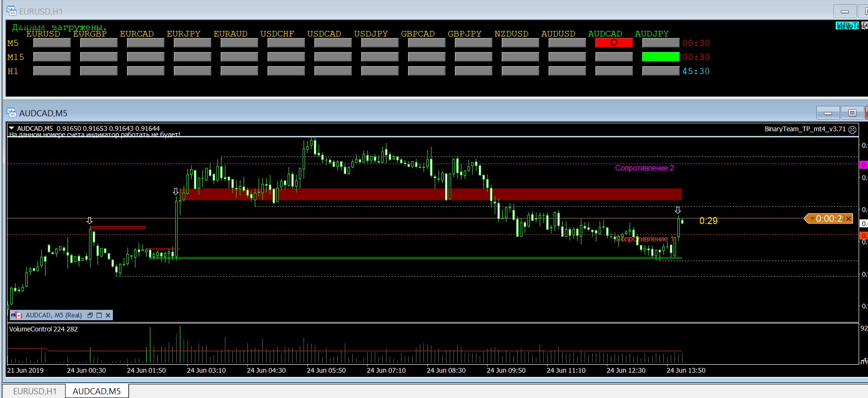Viewport: 868px width, 398px height.
Task: Expand the triangle next to AUDCAD,M5 quote header
Action: [x=12, y=128]
